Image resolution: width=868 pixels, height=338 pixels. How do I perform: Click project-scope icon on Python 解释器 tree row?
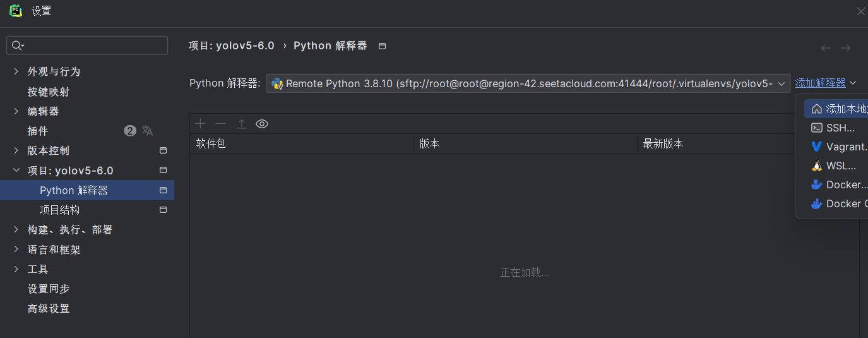[163, 190]
